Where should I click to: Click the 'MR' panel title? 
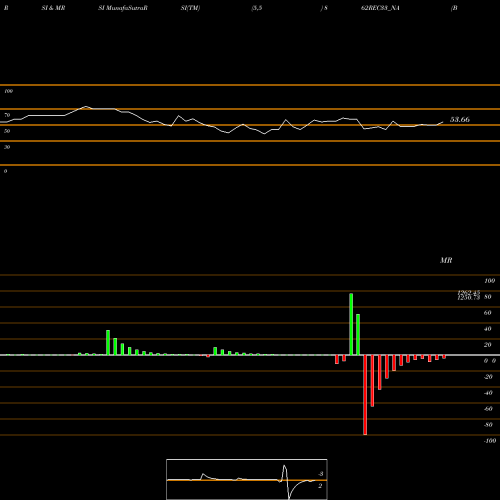[446, 260]
